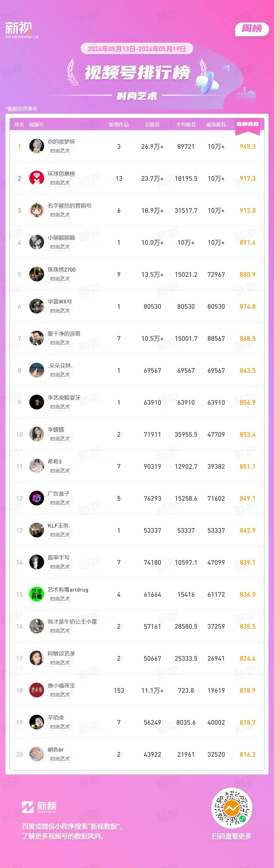The width and height of the screenshot is (274, 868).
Task: Click 时尚艺术 tag under 珠珠绣2700
Action: click(x=60, y=279)
